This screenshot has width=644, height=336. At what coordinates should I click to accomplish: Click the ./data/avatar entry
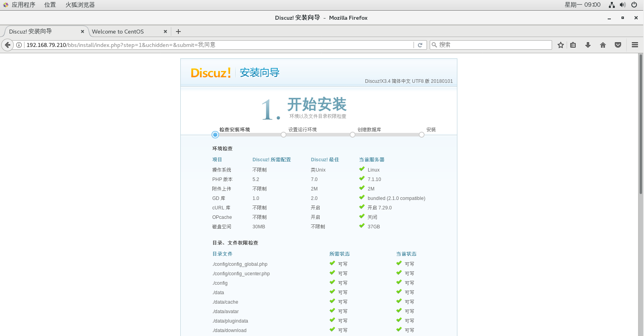[226, 312]
